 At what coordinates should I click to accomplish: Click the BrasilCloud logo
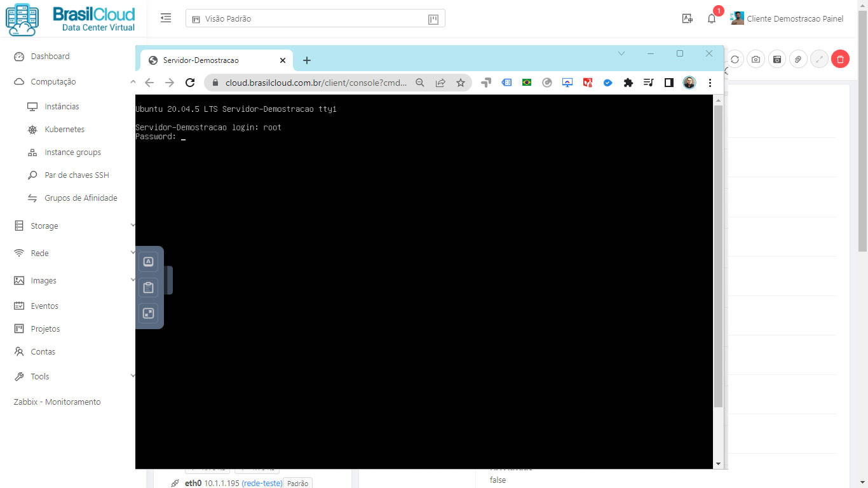(x=71, y=19)
